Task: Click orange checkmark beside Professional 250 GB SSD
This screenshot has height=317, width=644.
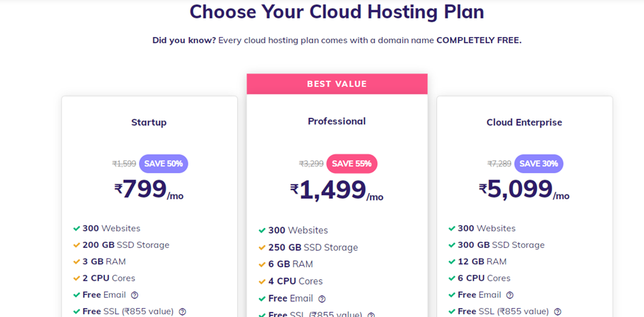Action: [262, 247]
